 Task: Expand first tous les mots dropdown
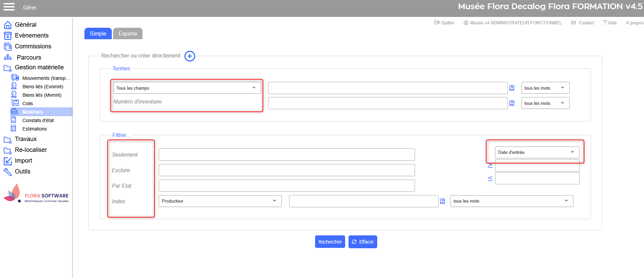545,88
